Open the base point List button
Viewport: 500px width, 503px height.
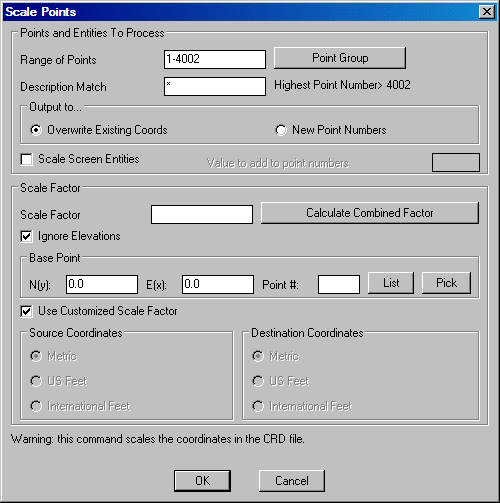pos(391,283)
